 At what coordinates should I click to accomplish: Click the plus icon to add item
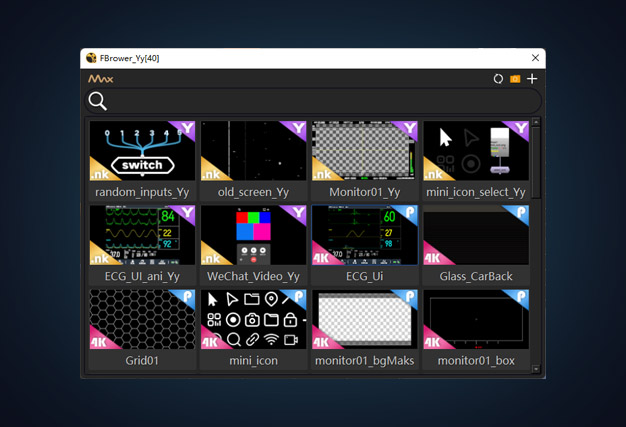coord(532,79)
